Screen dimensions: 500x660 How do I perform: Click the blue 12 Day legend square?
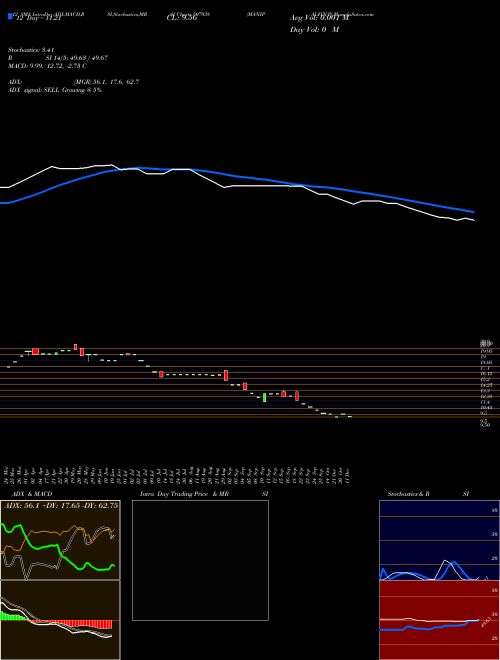(10, 16)
